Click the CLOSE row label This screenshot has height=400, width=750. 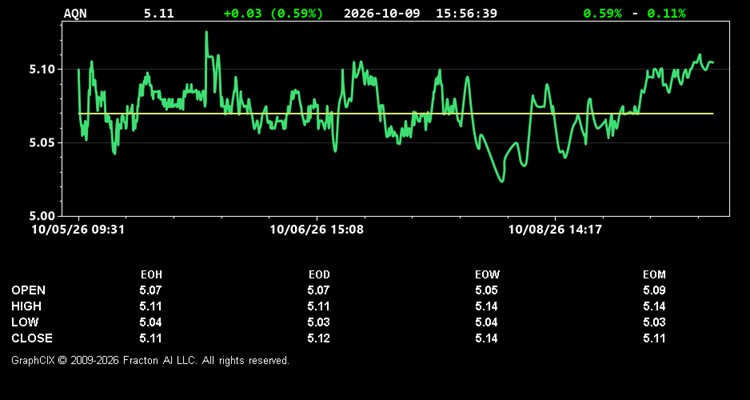point(32,338)
